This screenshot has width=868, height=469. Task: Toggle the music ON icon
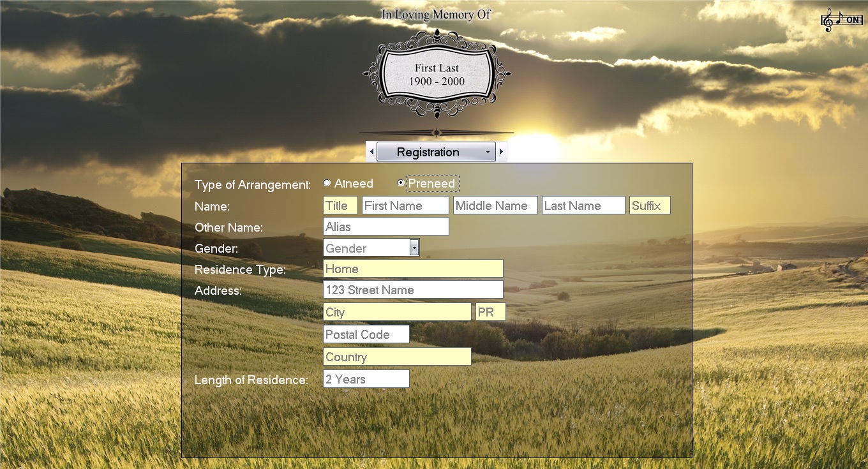pos(842,20)
